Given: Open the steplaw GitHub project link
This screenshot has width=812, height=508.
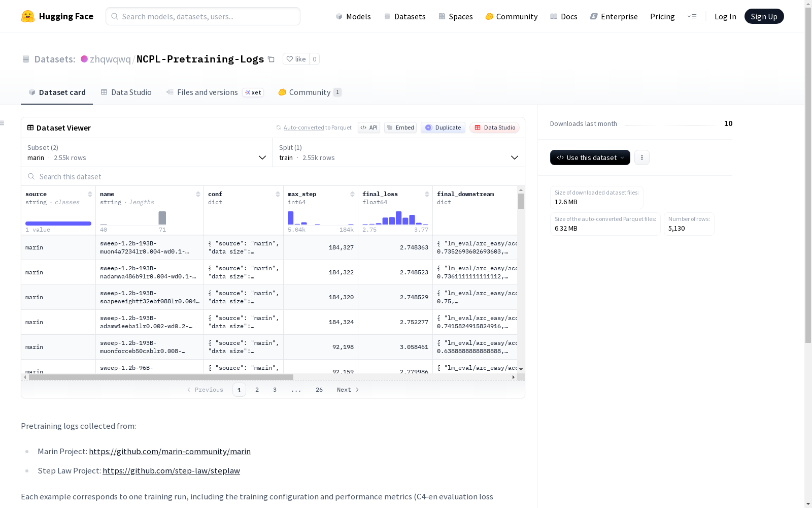Looking at the screenshot, I should [171, 470].
